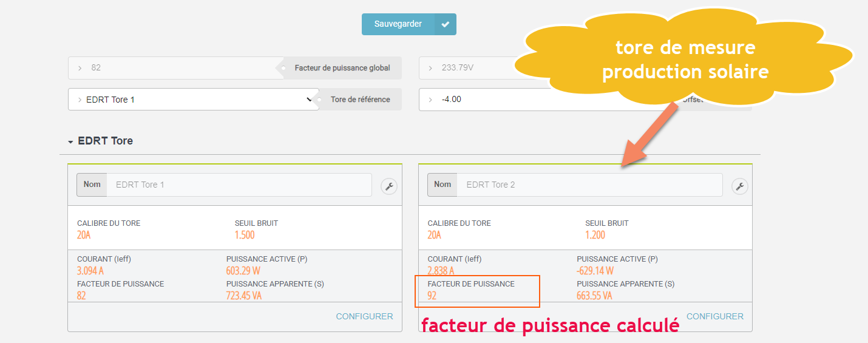Viewport: 868px width, 343px height.
Task: Click the 2.838 A current value
Action: point(441,271)
